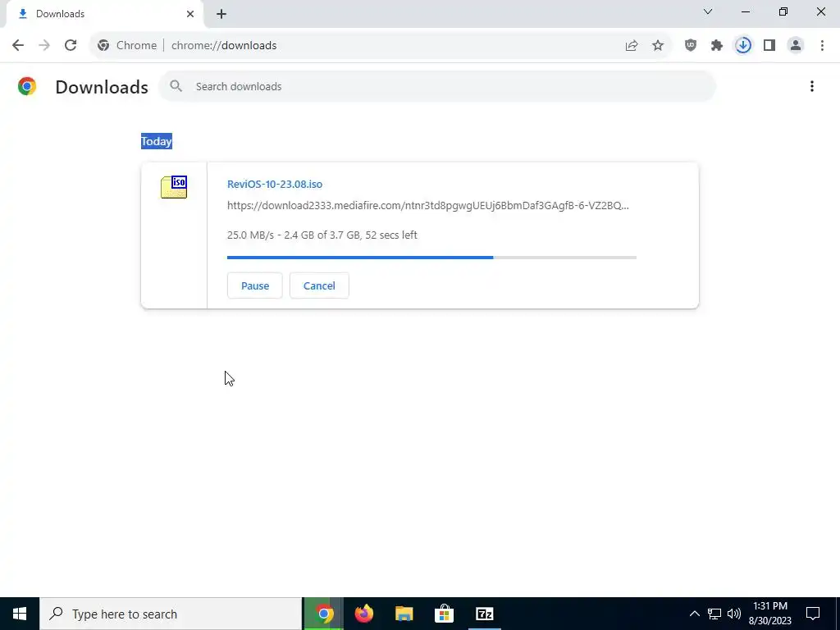Open a new tab with plus button

221,14
